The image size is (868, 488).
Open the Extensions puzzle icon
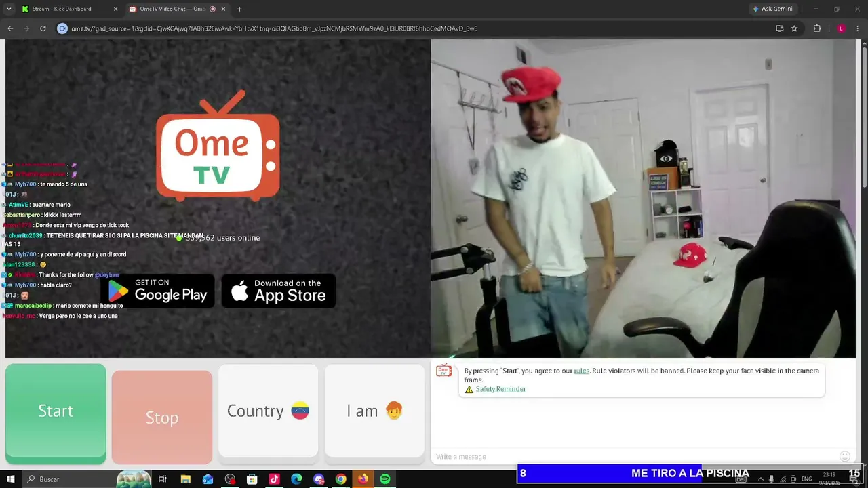817,28
